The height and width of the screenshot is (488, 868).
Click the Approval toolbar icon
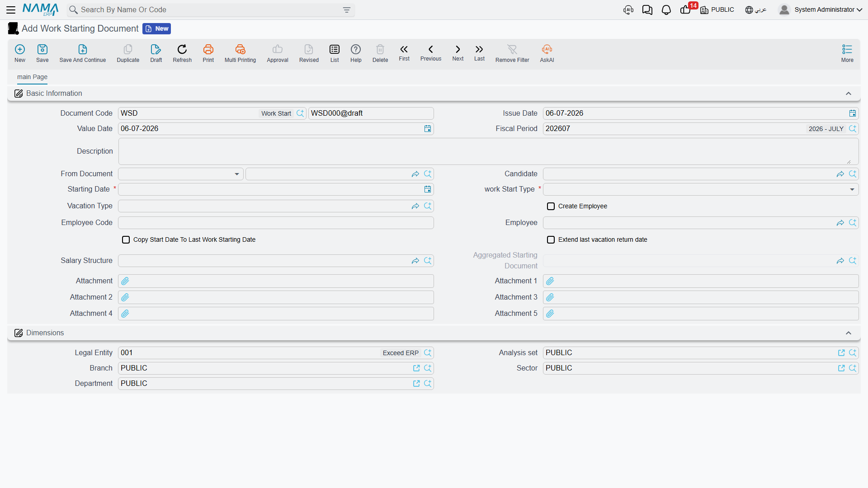pyautogui.click(x=278, y=53)
